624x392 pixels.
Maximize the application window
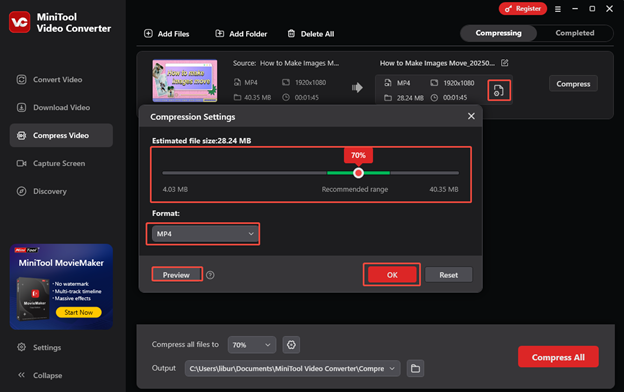pos(592,9)
